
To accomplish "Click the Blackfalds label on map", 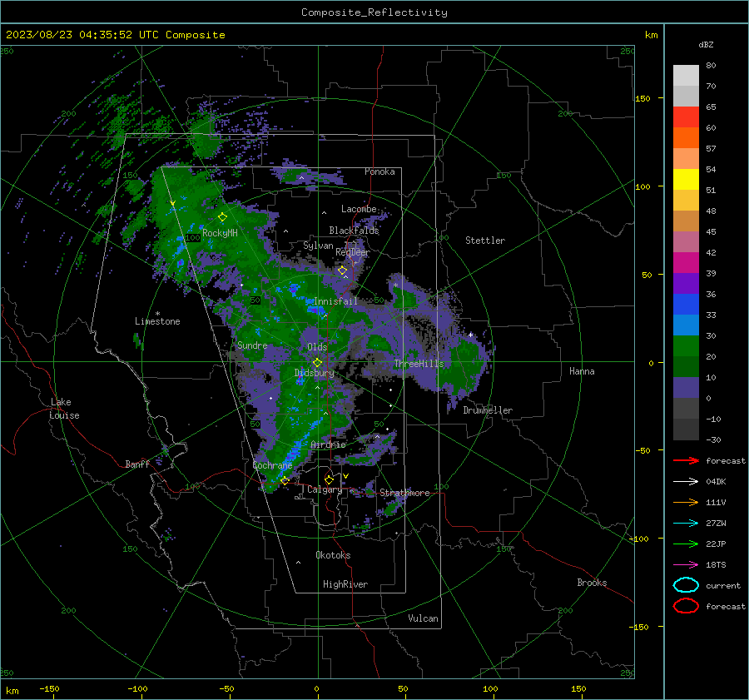I will [x=354, y=231].
